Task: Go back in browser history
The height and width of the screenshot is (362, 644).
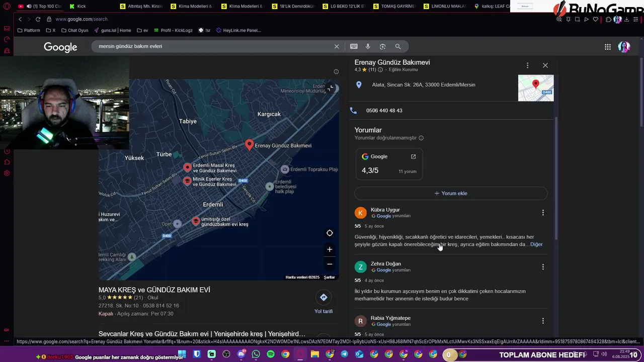Action: click(x=20, y=19)
